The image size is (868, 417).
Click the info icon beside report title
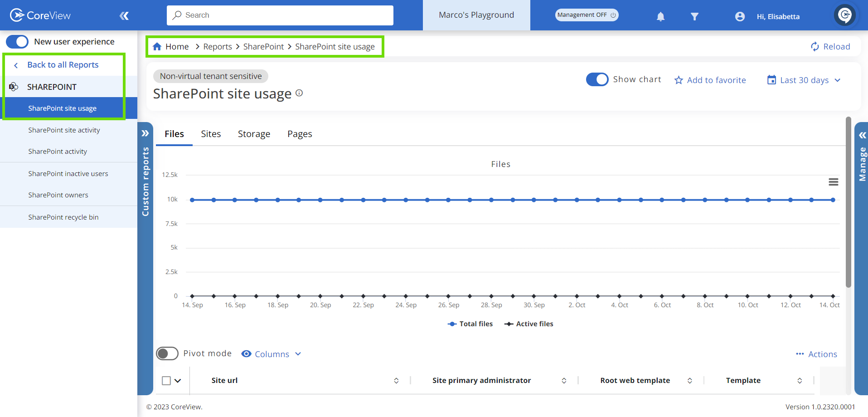coord(299,93)
